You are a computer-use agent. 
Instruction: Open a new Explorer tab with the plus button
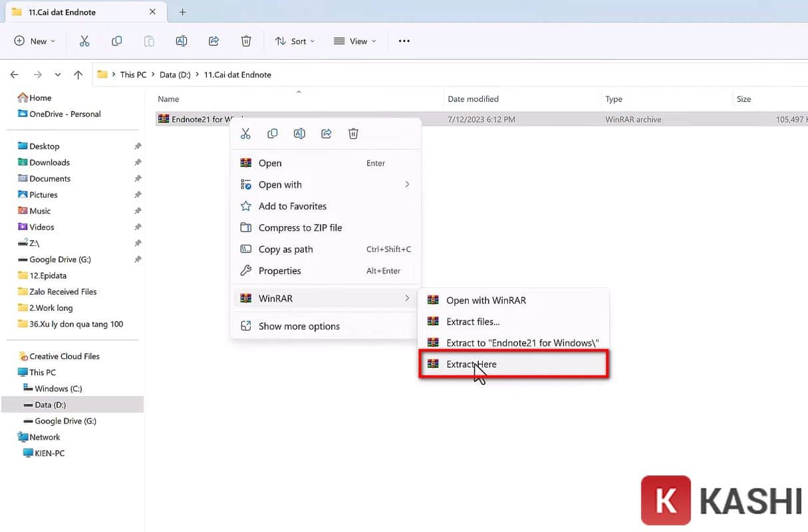(182, 11)
